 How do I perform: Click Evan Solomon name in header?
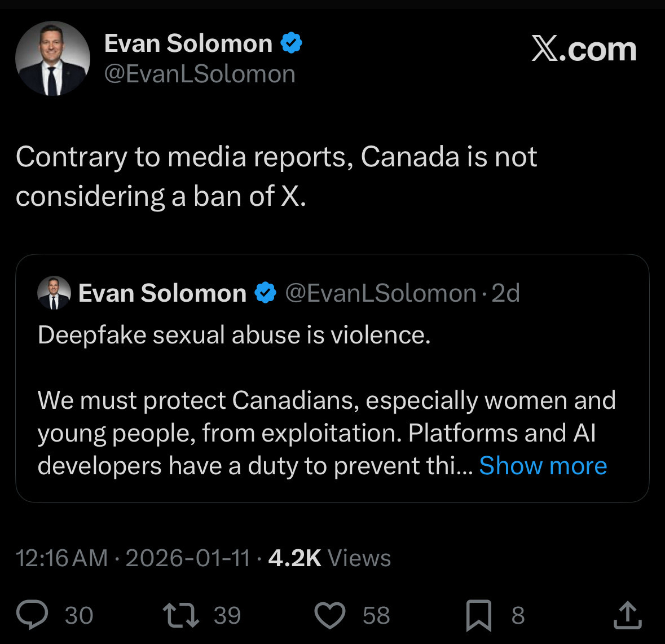tap(188, 43)
